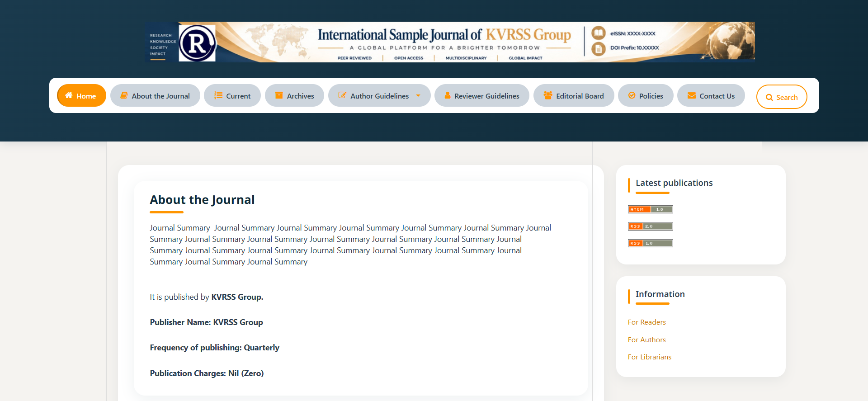Image resolution: width=868 pixels, height=401 pixels.
Task: Open the For Authors information link
Action: click(646, 340)
